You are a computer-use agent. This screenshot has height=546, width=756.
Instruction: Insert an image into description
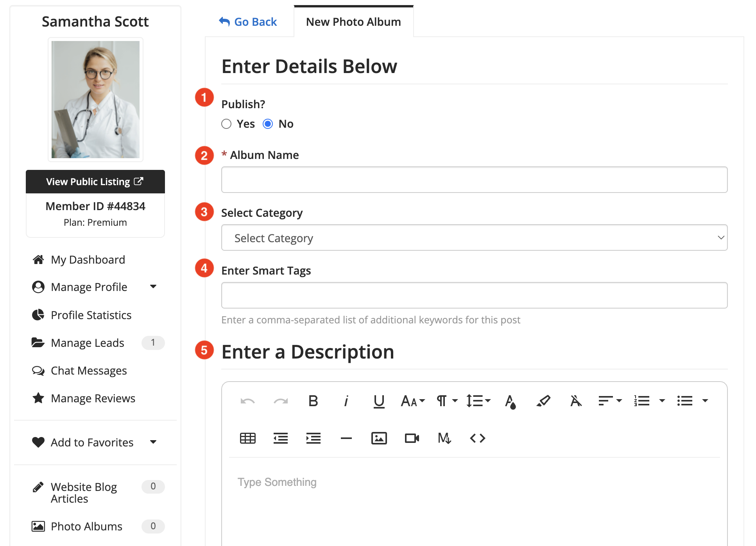click(x=379, y=438)
